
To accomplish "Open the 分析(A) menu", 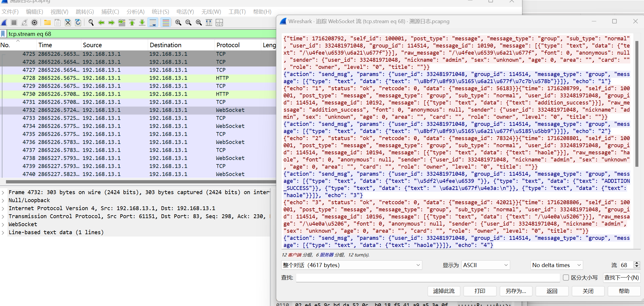I will click(x=135, y=12).
